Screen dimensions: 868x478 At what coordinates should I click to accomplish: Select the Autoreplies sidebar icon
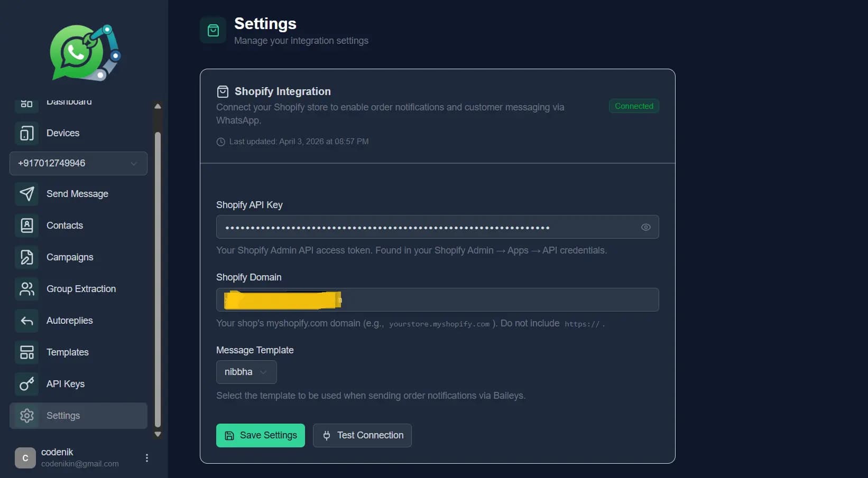(x=26, y=321)
